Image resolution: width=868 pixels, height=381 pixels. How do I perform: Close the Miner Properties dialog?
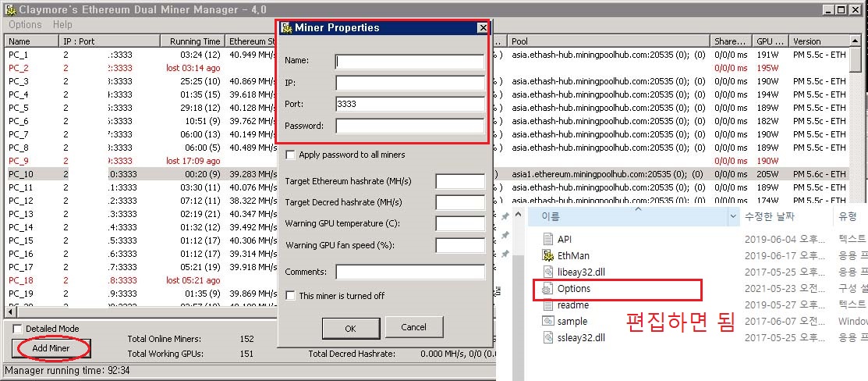483,28
